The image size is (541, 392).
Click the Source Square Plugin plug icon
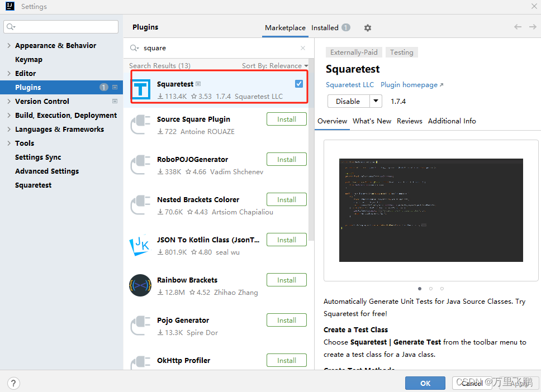(140, 125)
